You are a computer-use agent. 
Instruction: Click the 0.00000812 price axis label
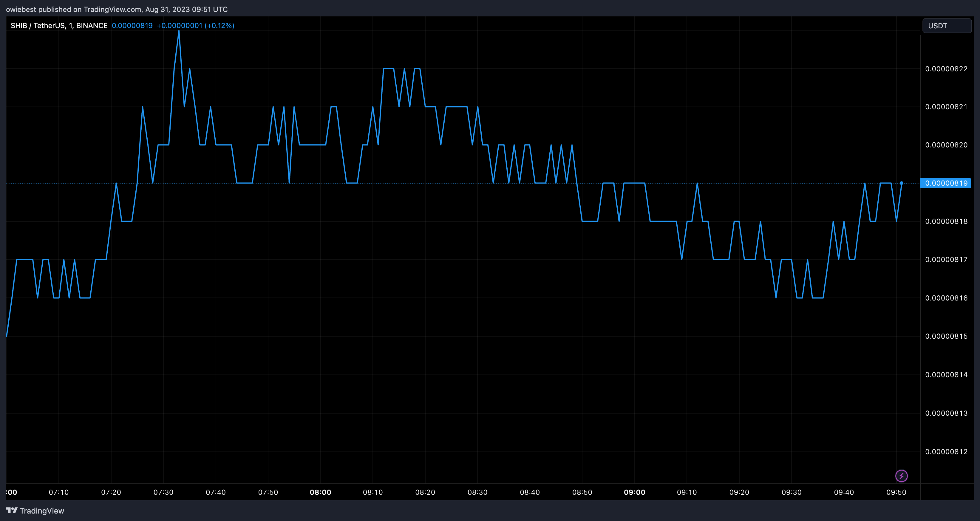946,452
